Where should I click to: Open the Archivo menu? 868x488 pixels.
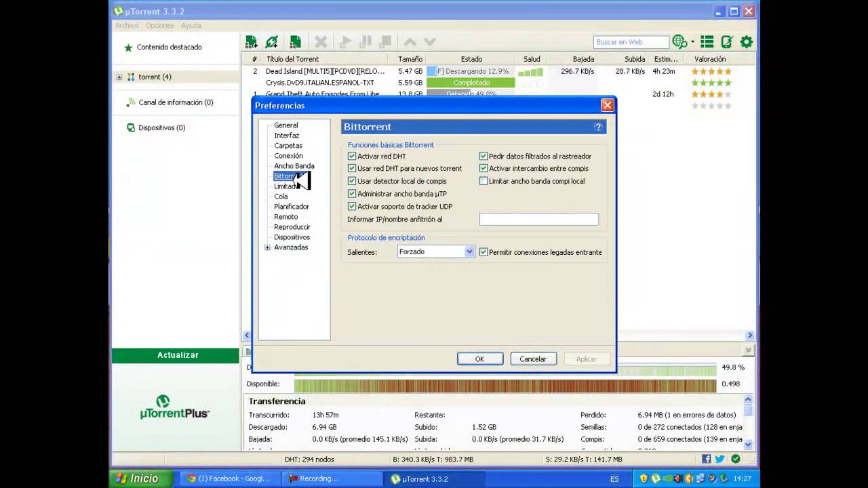[x=127, y=25]
